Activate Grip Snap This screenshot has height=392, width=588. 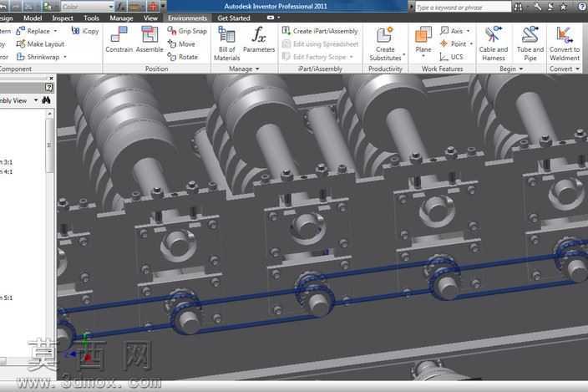point(187,31)
